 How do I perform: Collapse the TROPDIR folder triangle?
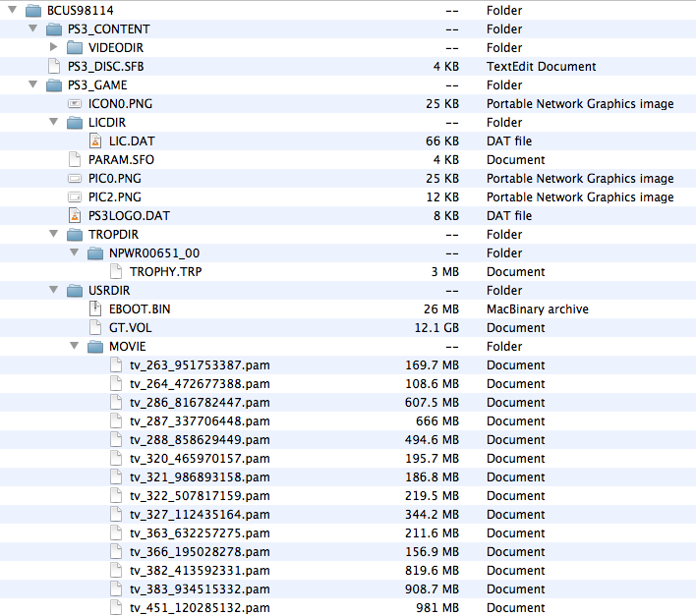pyautogui.click(x=54, y=235)
